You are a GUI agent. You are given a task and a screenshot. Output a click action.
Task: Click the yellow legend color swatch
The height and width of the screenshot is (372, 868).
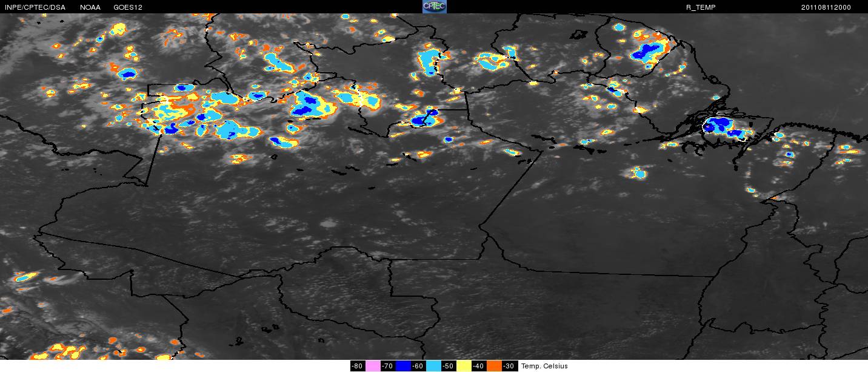click(x=464, y=366)
